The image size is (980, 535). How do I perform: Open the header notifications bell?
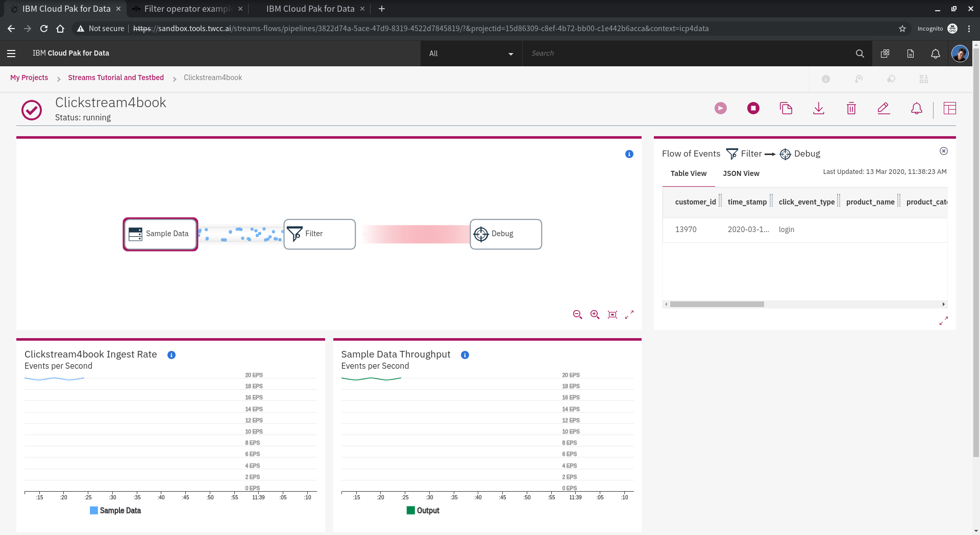point(936,53)
